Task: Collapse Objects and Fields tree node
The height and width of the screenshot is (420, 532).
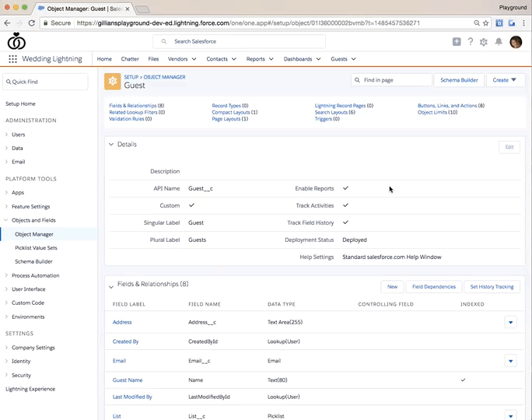Action: click(6, 220)
